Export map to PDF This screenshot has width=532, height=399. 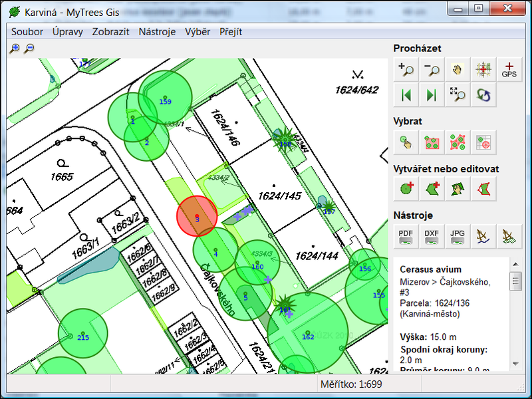406,236
